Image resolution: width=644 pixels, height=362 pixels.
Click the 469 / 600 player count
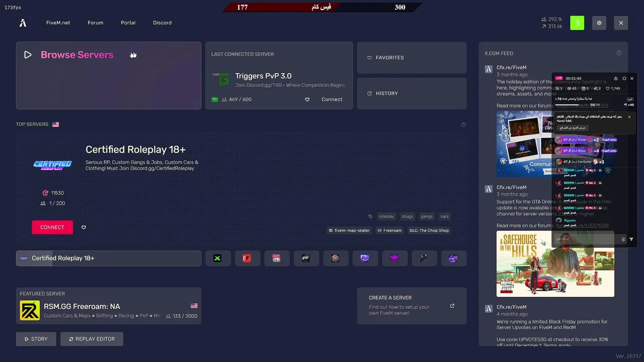click(236, 100)
